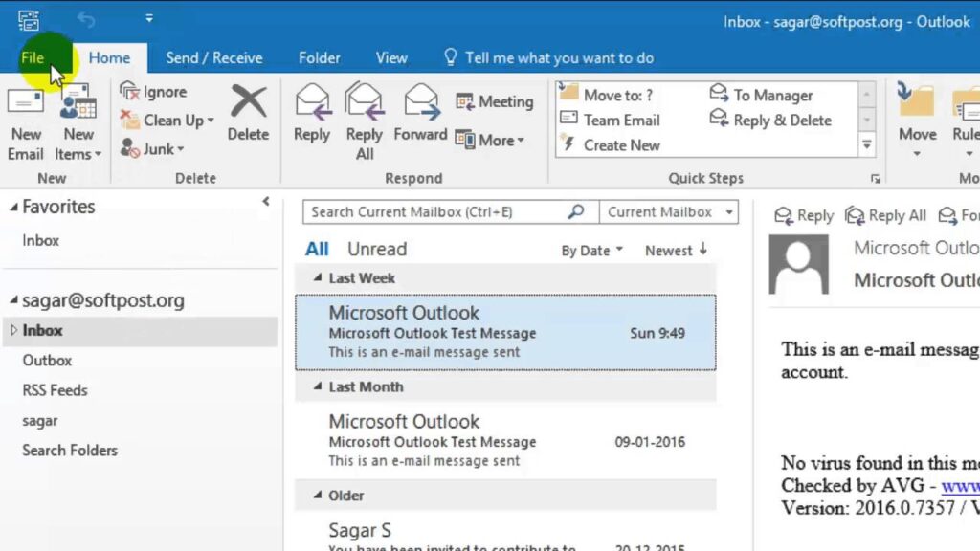
Task: Select the All messages filter
Action: 317,249
